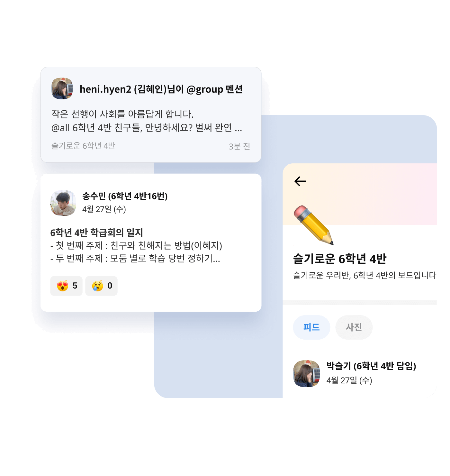Tap the crying emoji reaction showing 0
Screen dimensions: 450x476
point(101,286)
